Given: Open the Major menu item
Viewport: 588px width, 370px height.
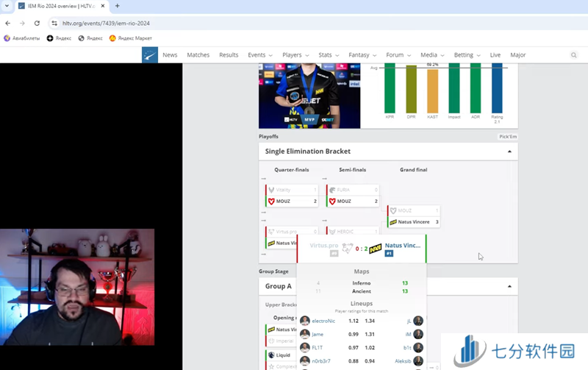Looking at the screenshot, I should click(x=518, y=54).
